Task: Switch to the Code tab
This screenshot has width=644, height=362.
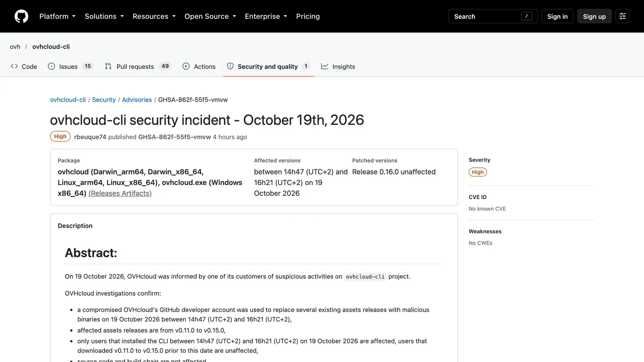Action: (24, 66)
